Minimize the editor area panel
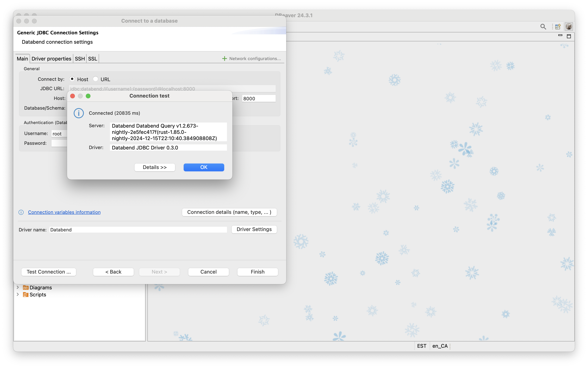The height and width of the screenshot is (368, 588). coord(560,36)
